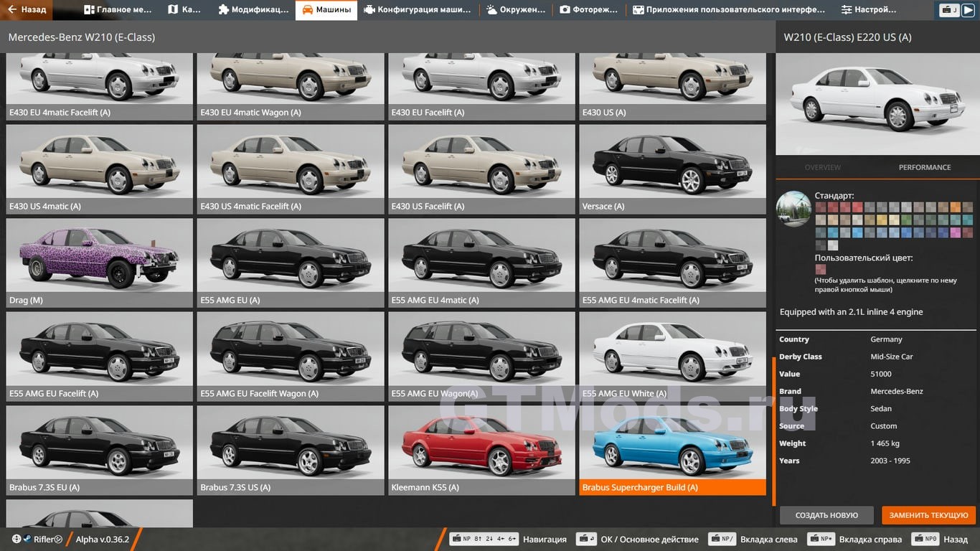Click the Years 2003 - 1995 row
The width and height of the screenshot is (980, 551).
[x=877, y=461]
